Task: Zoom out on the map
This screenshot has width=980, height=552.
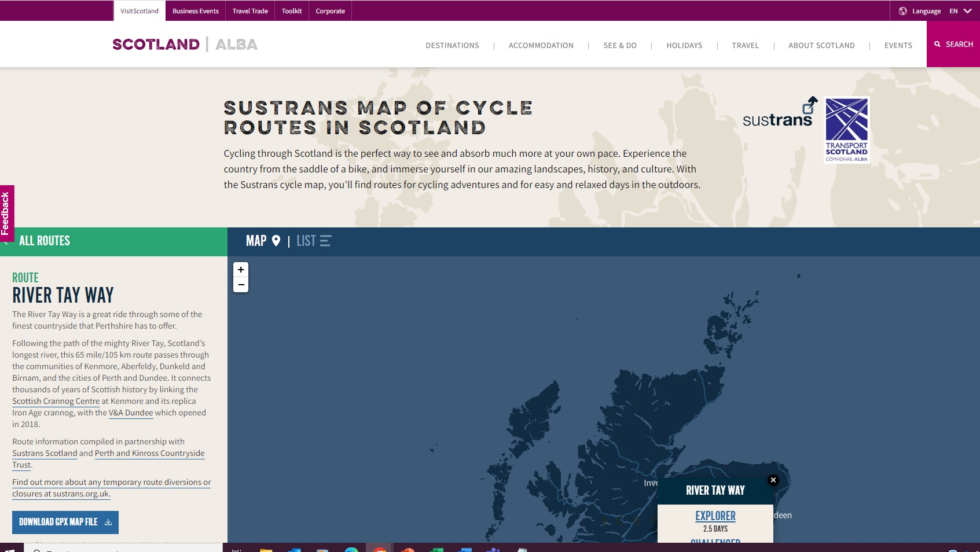Action: 241,285
